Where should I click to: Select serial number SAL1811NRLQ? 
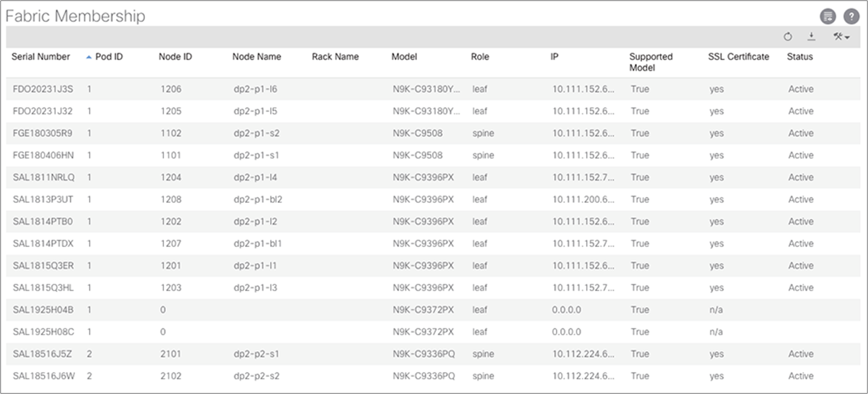point(44,177)
